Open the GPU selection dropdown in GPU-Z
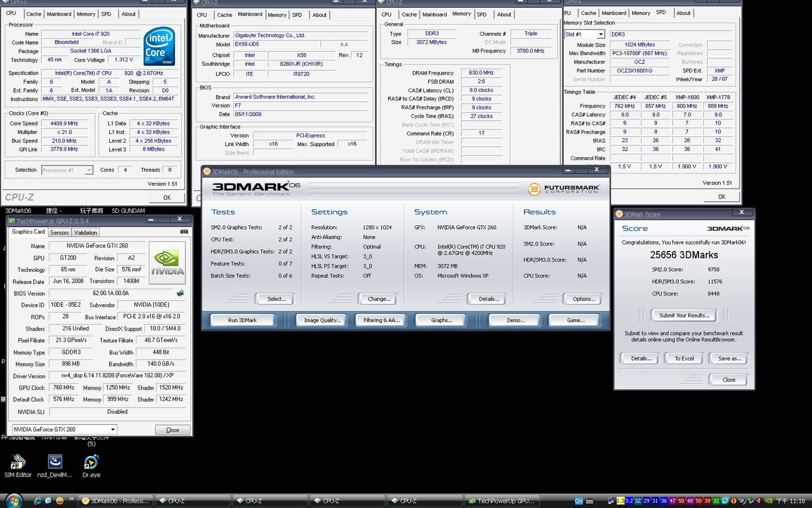Viewport: 812px width, 508px height. (113, 429)
